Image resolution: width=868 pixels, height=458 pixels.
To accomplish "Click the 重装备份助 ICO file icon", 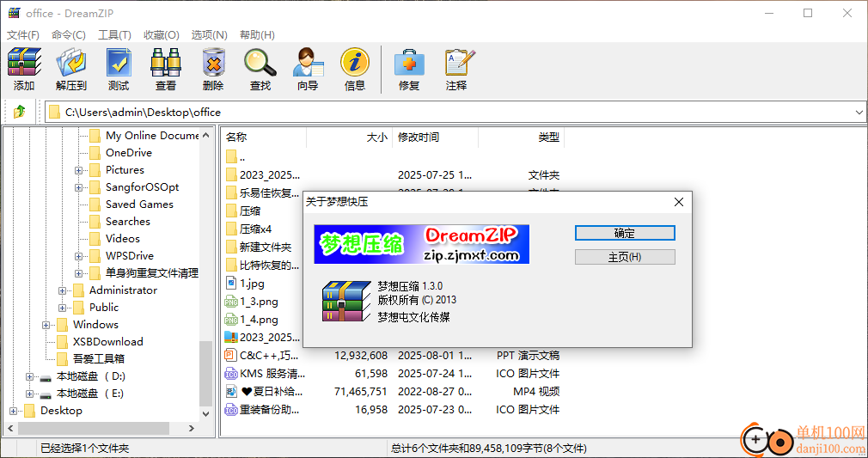I will [x=231, y=410].
